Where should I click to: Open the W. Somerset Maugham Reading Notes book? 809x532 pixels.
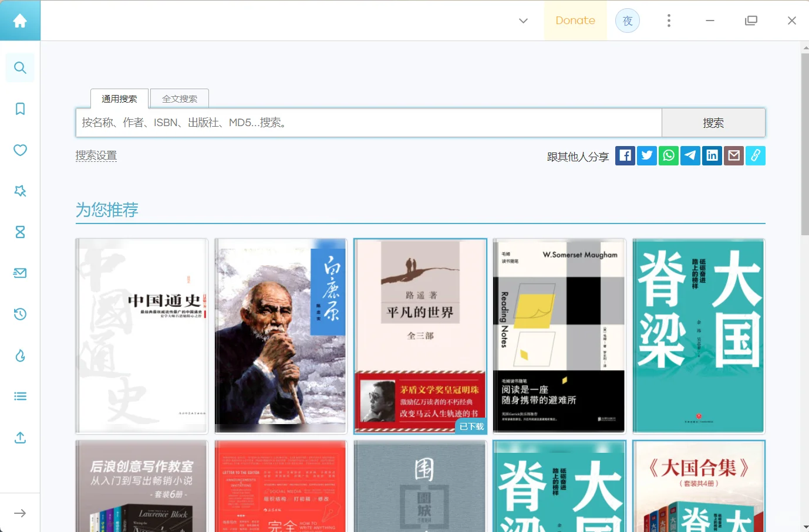559,336
